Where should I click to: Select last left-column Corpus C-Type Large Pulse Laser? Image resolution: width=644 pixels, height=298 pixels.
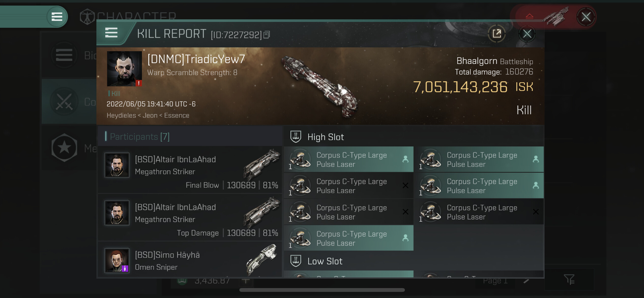click(349, 238)
